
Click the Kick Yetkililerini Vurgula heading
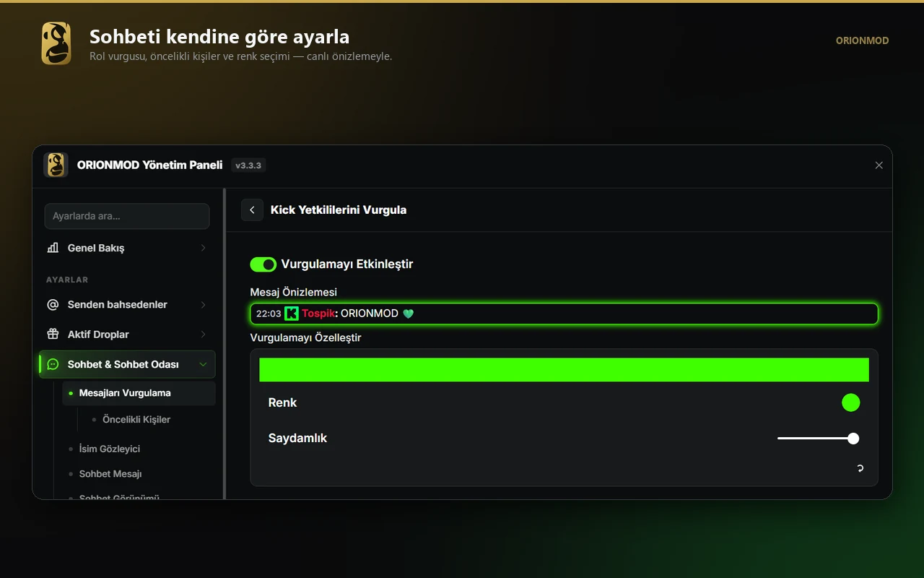coord(339,210)
